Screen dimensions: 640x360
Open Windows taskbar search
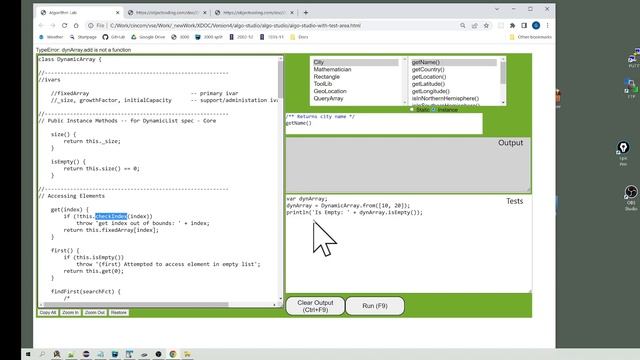pos(42,354)
